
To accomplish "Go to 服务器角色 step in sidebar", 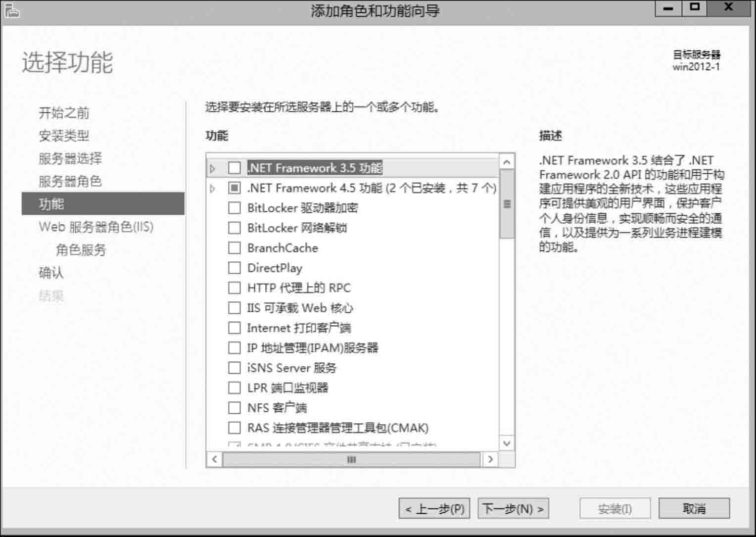I will tap(70, 181).
